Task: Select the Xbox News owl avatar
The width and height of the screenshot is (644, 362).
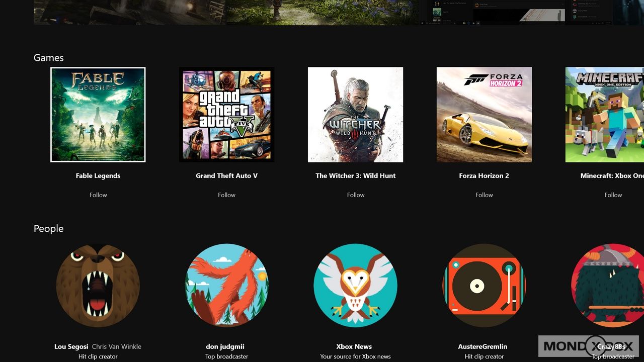Action: pyautogui.click(x=355, y=286)
